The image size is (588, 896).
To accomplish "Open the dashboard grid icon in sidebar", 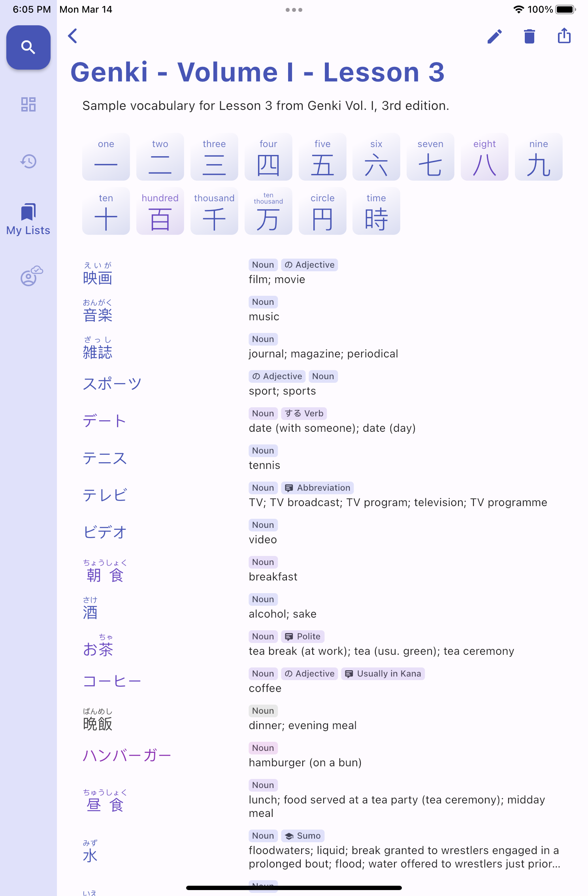I will pos(28,104).
